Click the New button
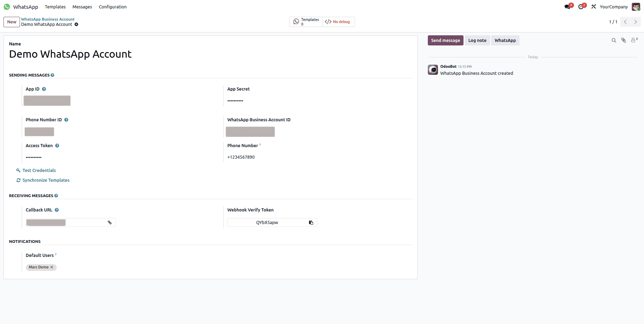The height and width of the screenshot is (324, 644). tap(12, 22)
